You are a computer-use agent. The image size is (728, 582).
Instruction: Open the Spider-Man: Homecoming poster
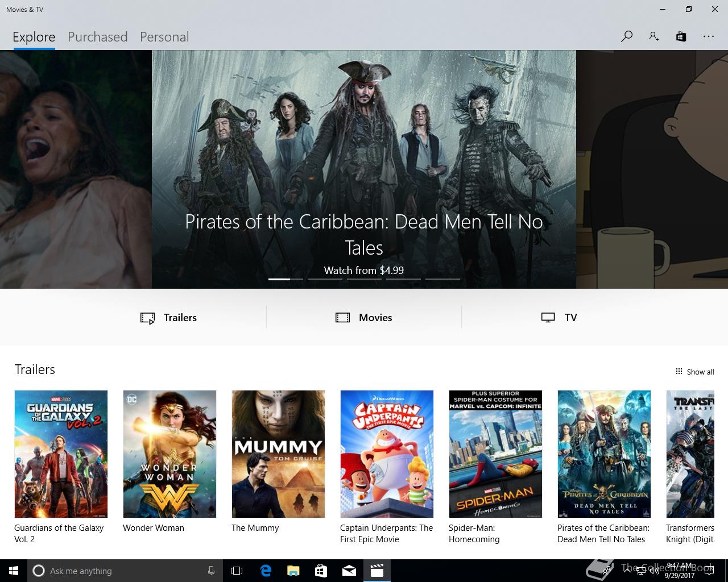click(x=495, y=454)
